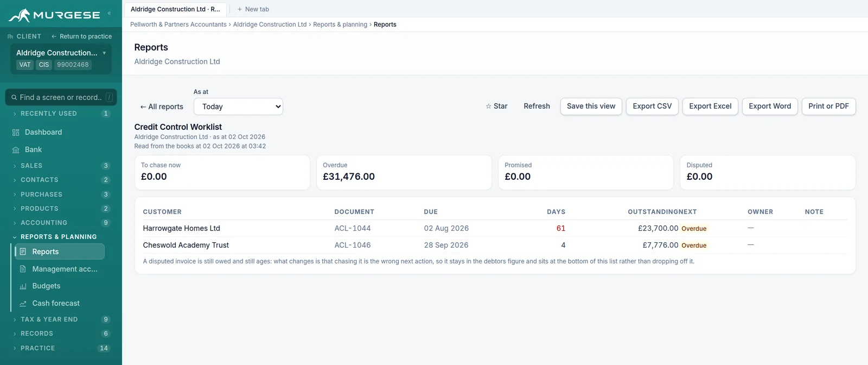Image resolution: width=868 pixels, height=365 pixels.
Task: Collapse the Reports & Planning section
Action: pos(61,237)
